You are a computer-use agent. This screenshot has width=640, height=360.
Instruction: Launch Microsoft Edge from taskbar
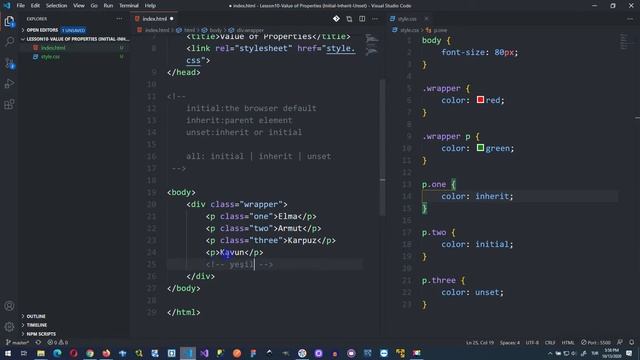tap(57, 353)
